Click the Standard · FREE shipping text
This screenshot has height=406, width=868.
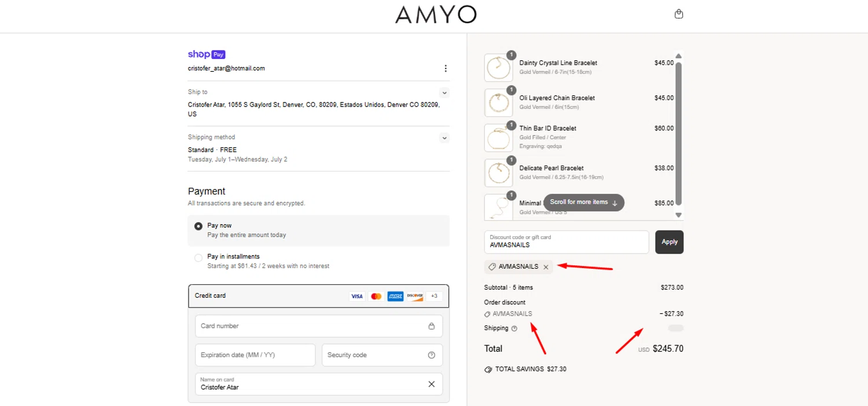tap(212, 150)
